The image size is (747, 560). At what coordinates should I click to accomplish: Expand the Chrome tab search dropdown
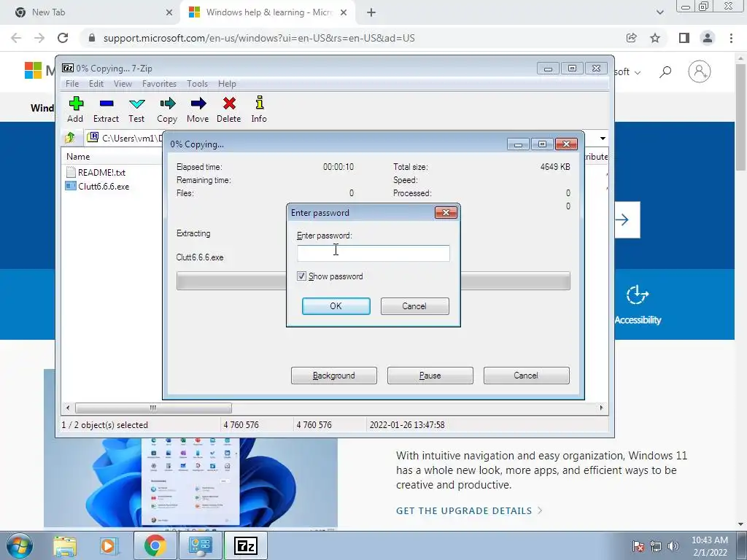pos(659,12)
